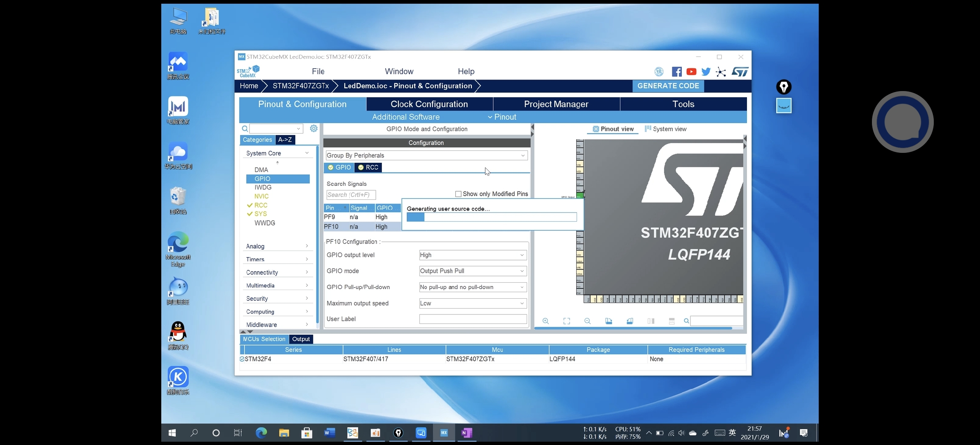
Task: Click the pinout view horizontal scrollbar
Action: pyautogui.click(x=633, y=328)
